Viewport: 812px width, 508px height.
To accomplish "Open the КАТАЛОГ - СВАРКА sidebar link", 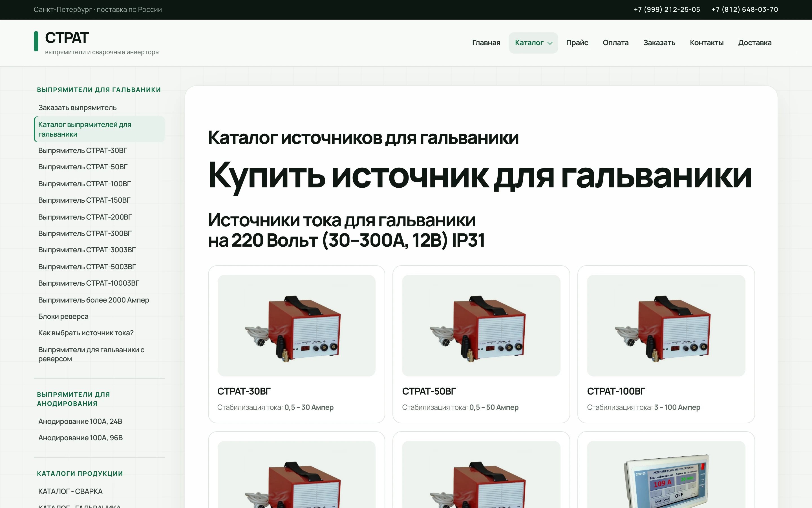I will (x=99, y=491).
